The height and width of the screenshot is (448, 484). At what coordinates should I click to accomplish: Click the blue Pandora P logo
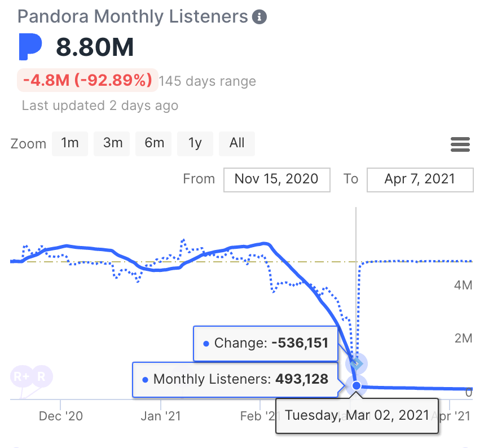point(30,47)
